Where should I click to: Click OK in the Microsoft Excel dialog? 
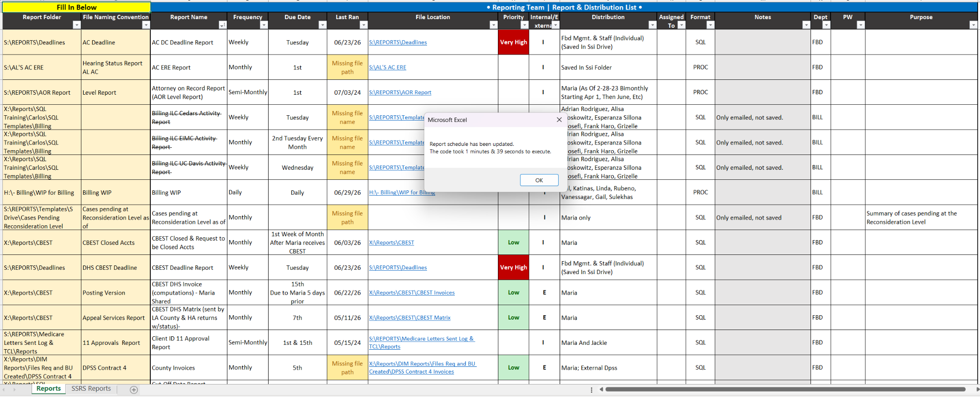click(539, 180)
